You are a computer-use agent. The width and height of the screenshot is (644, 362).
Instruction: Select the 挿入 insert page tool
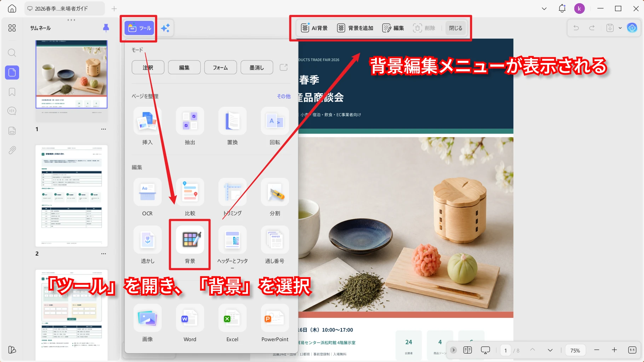click(148, 126)
